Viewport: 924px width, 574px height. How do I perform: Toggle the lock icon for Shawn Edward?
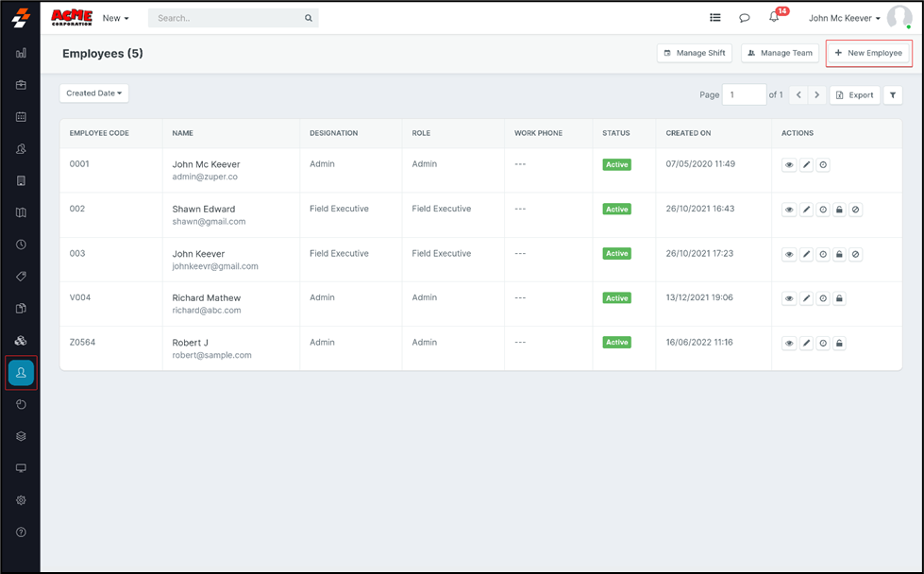pos(839,210)
